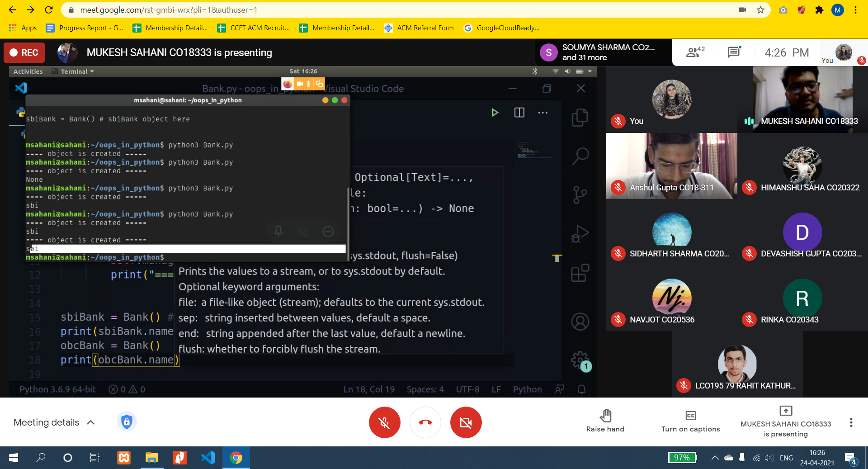Turn on captions
This screenshot has width=868, height=469.
point(690,422)
